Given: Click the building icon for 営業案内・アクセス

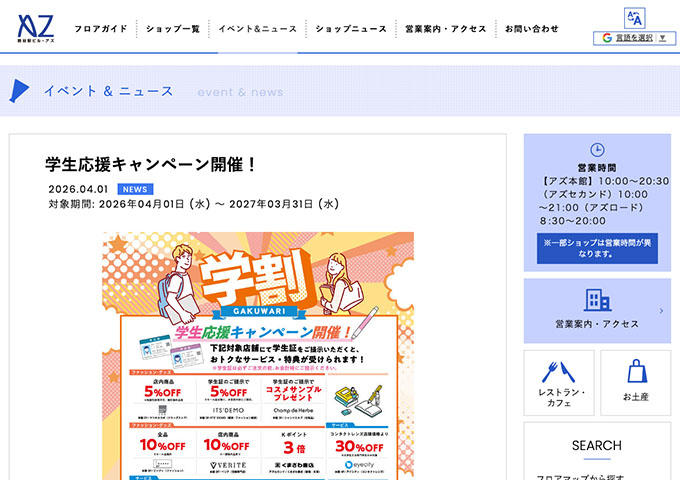Looking at the screenshot, I should click(x=597, y=299).
